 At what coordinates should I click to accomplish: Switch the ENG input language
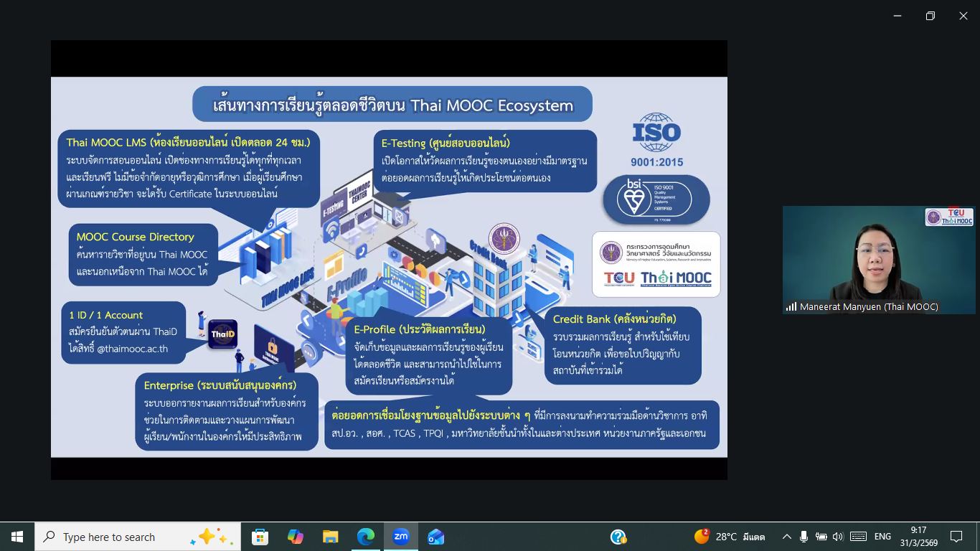point(882,537)
